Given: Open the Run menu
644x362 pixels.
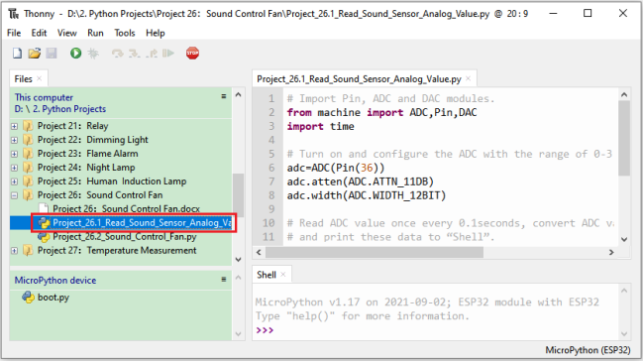Looking at the screenshot, I should 95,33.
